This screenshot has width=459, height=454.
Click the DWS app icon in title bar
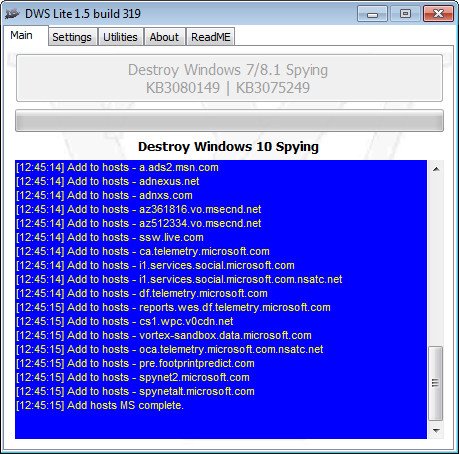[x=13, y=14]
